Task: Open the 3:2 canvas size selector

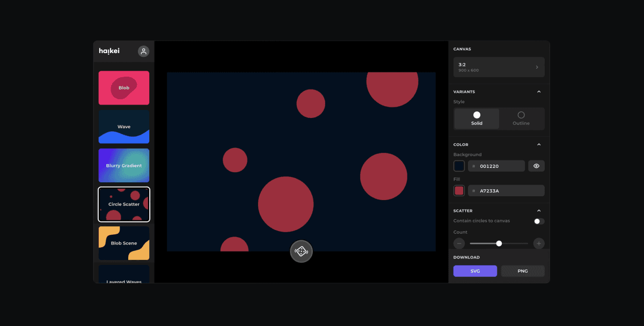Action: pos(499,68)
